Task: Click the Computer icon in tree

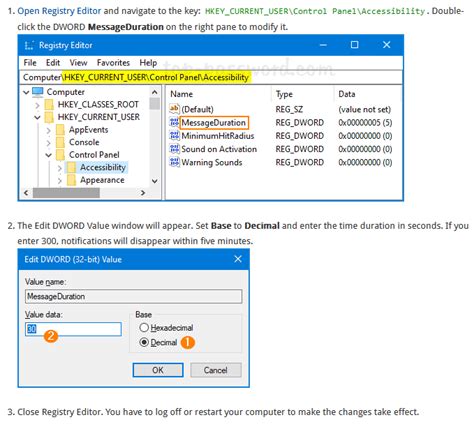Action: point(38,92)
